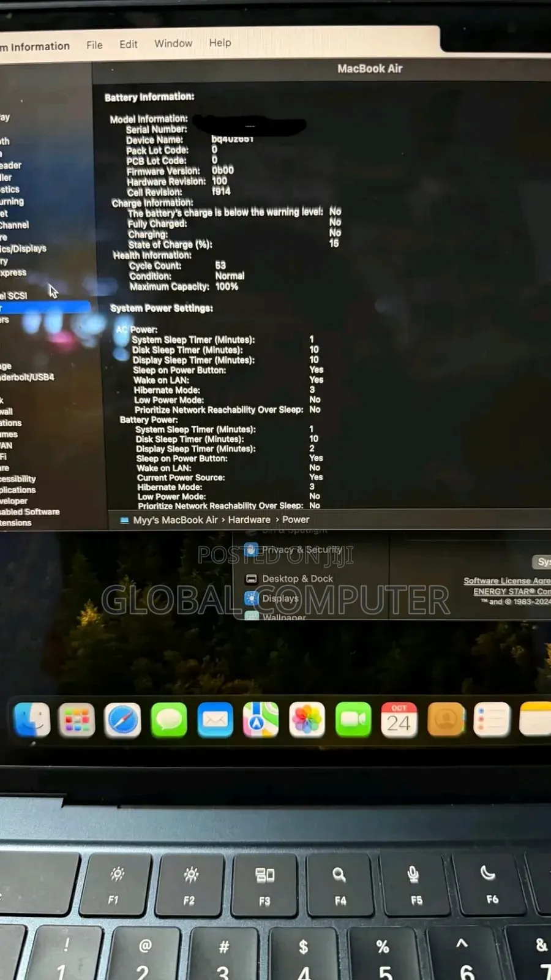Image resolution: width=551 pixels, height=980 pixels.
Task: Open Notes app in the Dock
Action: pos(535,719)
